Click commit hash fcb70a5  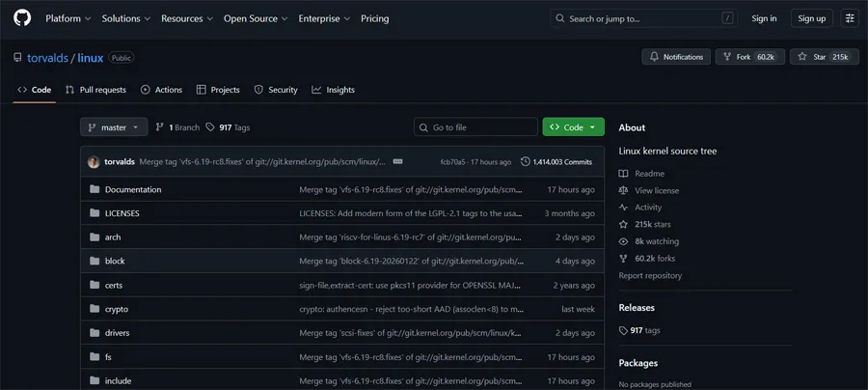coord(451,162)
